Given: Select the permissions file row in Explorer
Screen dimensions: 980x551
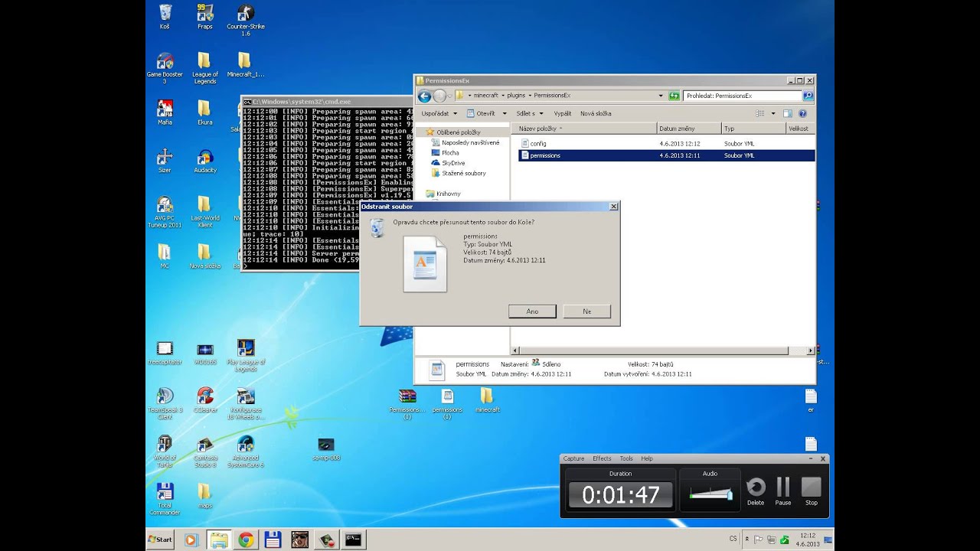Looking at the screenshot, I should click(x=667, y=155).
